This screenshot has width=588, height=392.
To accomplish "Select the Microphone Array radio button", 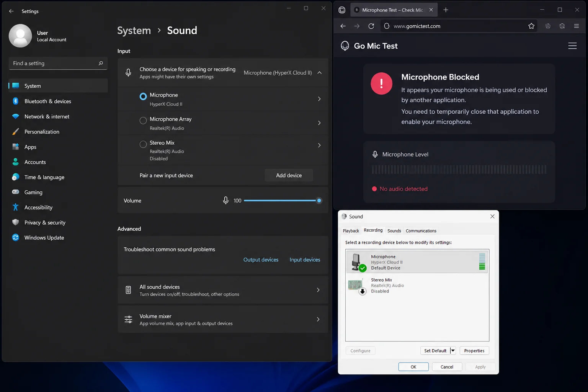I will (143, 121).
